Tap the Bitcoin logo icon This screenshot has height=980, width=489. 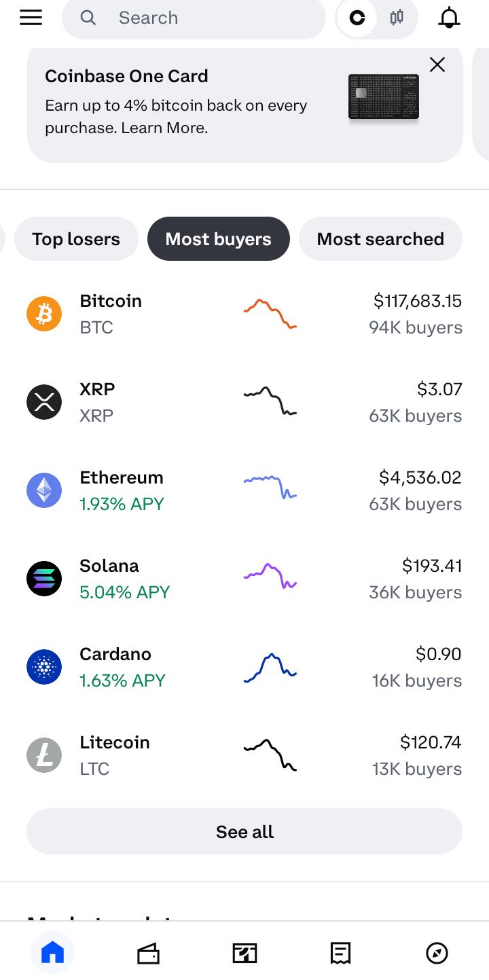pos(44,314)
